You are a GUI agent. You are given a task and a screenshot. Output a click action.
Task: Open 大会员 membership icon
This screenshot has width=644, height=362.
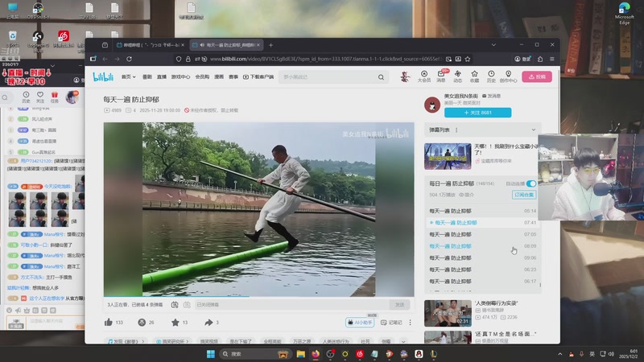(424, 76)
